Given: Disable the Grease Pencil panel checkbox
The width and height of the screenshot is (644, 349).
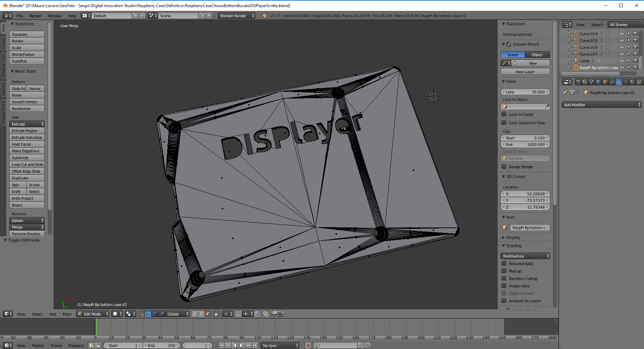Looking at the screenshot, I should click(x=509, y=44).
